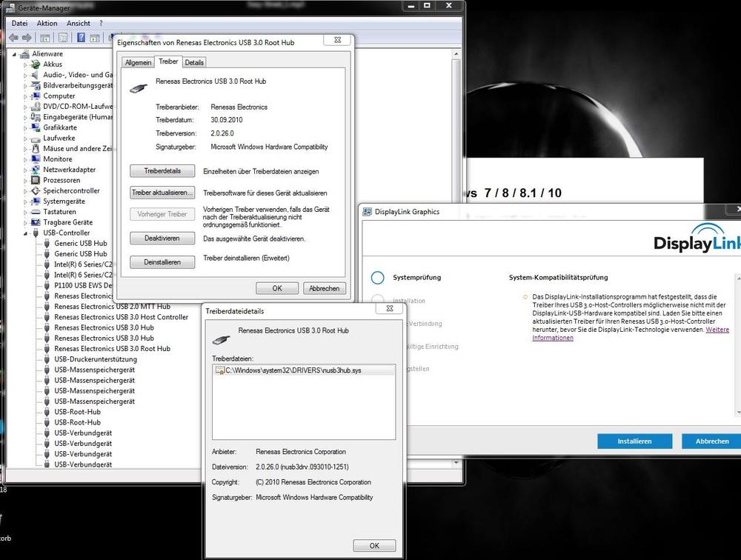The height and width of the screenshot is (560, 741).
Task: Click the Prozessoren chip icon
Action: pos(36,180)
